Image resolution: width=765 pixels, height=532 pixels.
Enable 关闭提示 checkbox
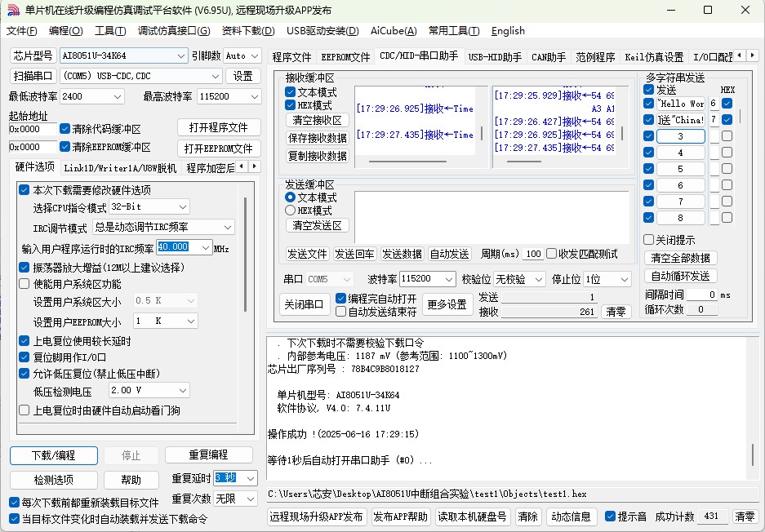pos(648,239)
